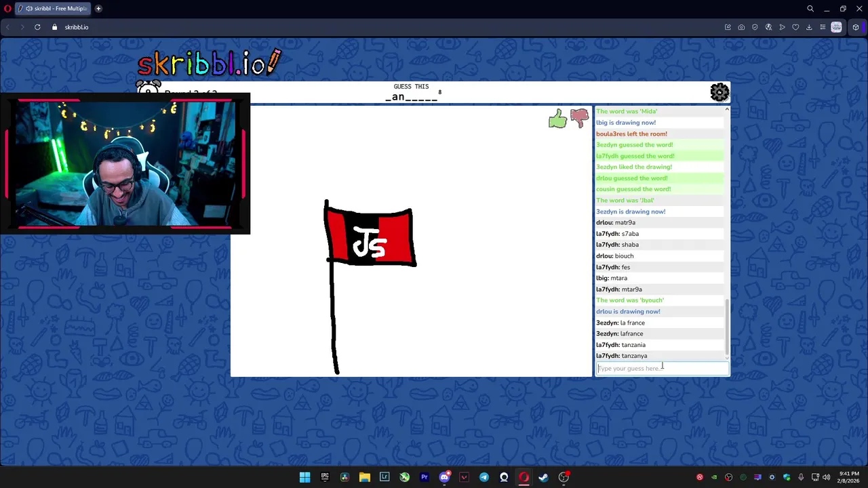Open Opera translate globe icon
Viewport: 868px width, 488px height.
pos(768,27)
